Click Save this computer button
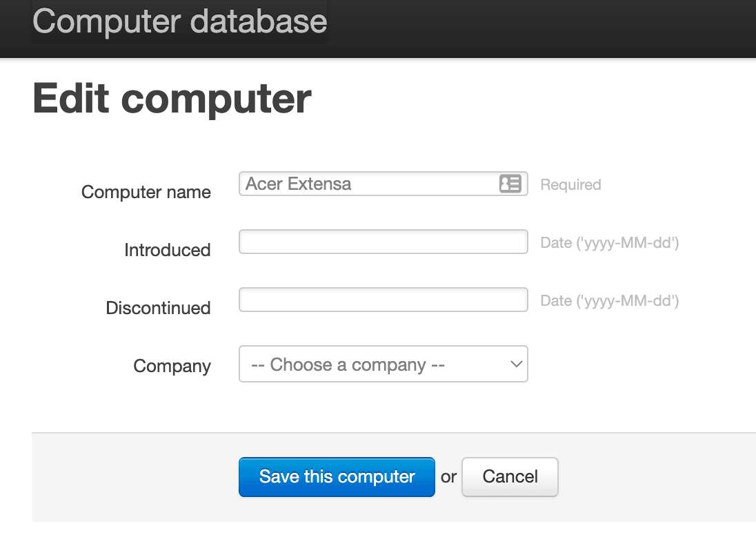Screen dimensions: 756x544 tap(337, 477)
